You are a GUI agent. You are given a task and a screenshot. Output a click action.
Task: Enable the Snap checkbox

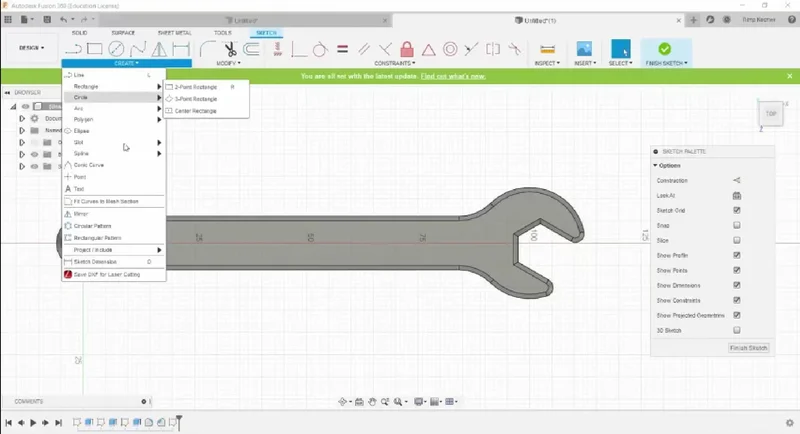coord(737,225)
